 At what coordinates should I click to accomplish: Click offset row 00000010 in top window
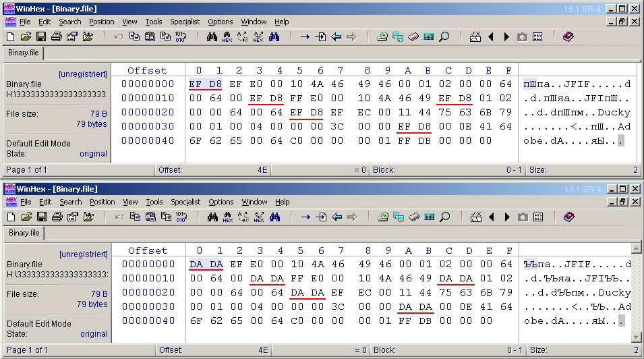point(148,98)
